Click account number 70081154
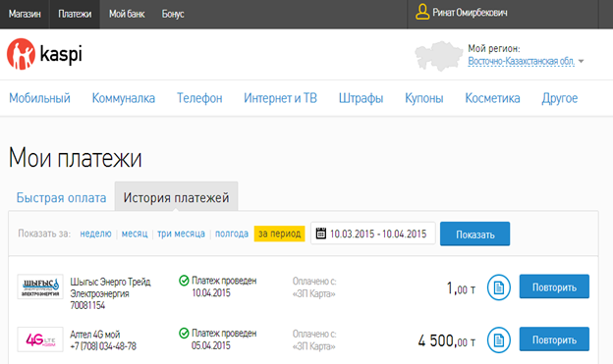The width and height of the screenshot is (613, 364). tap(87, 305)
